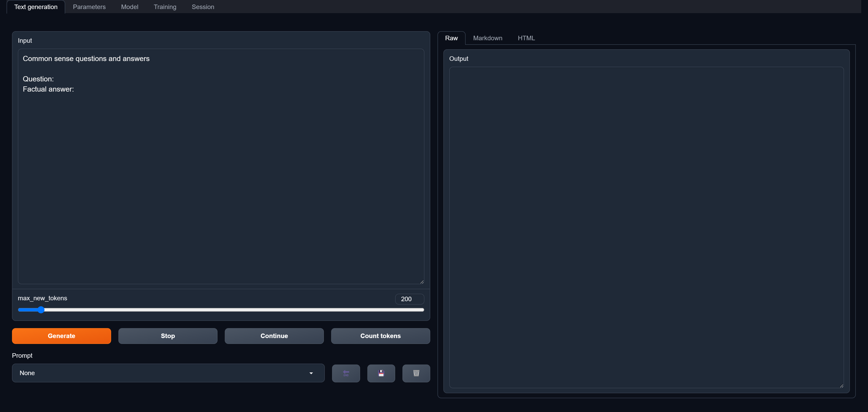Click the delete prompt trash icon

click(x=416, y=373)
